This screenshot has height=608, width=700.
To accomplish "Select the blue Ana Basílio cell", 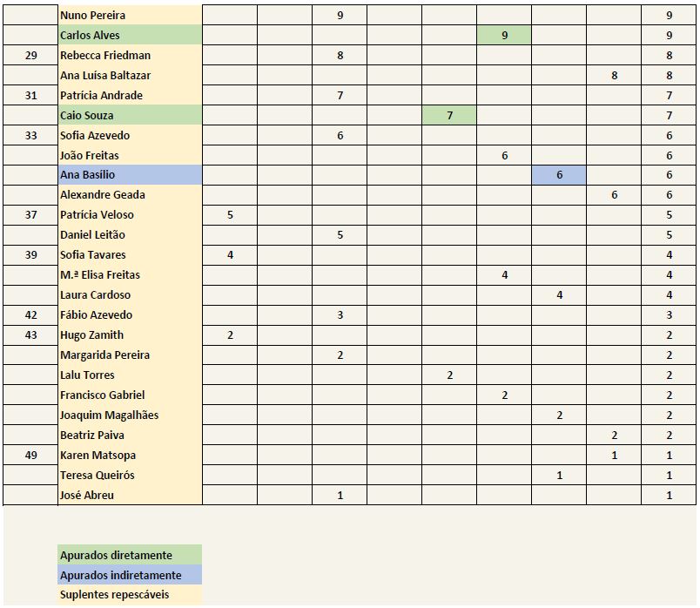I will tap(130, 175).
